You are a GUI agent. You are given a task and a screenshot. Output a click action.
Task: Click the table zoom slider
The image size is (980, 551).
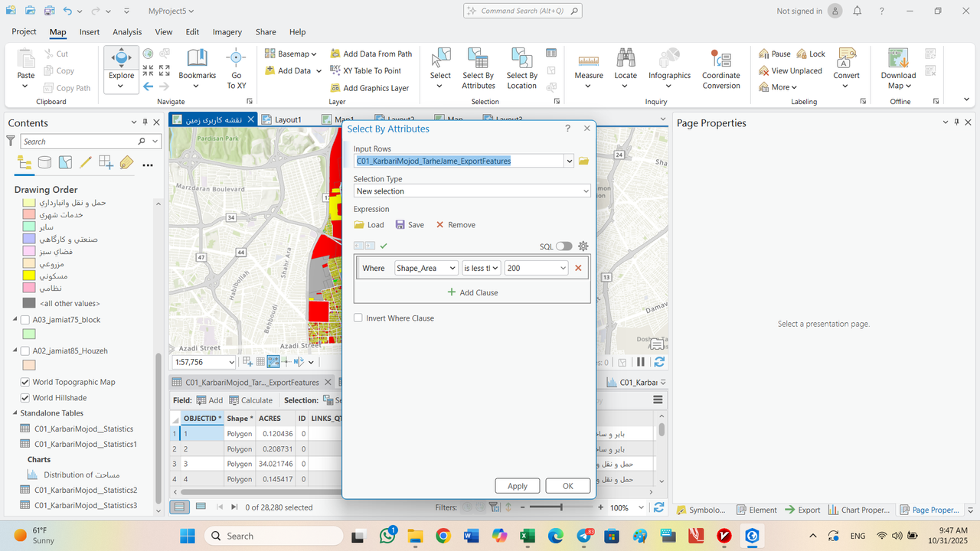coord(561,507)
